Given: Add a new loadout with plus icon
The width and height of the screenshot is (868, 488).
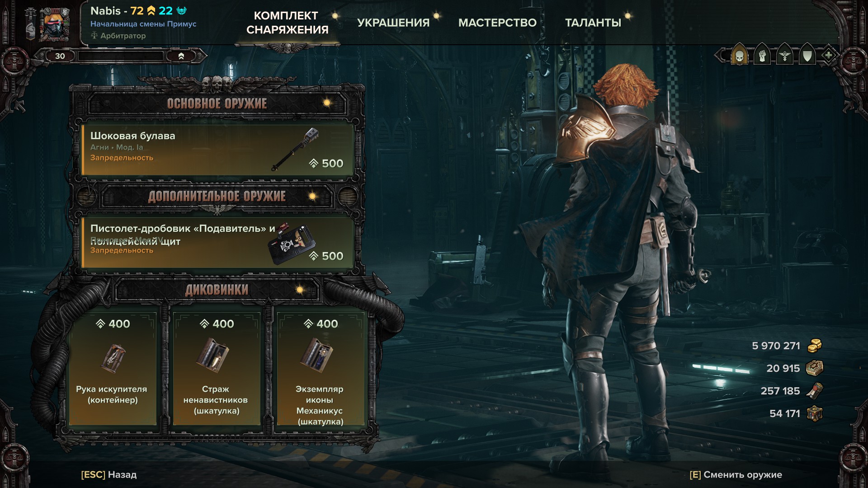Looking at the screenshot, I should (x=828, y=56).
